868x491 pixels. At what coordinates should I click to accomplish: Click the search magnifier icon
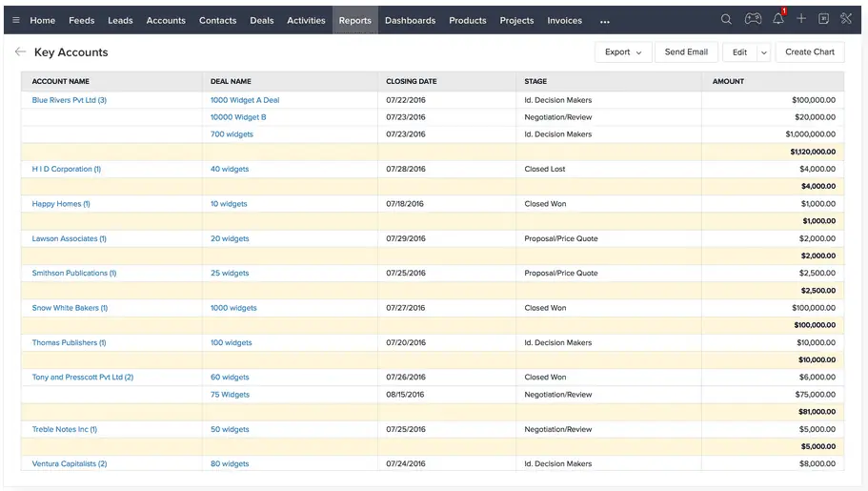point(726,20)
